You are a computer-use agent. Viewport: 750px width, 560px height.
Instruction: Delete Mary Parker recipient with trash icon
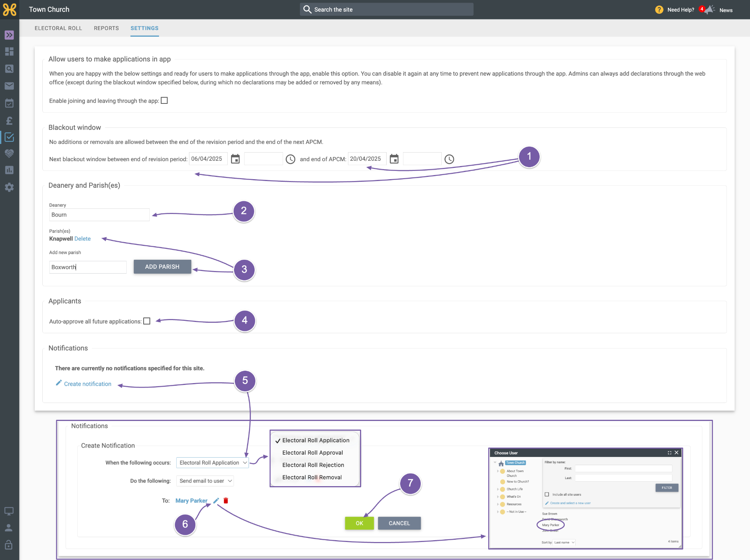pos(226,501)
